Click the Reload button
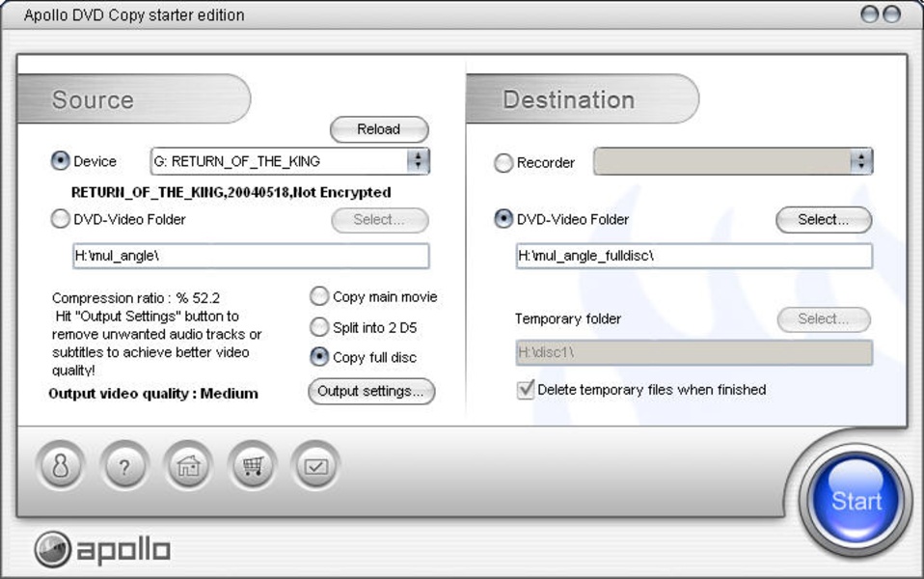Screen dimensions: 924x579 point(379,129)
